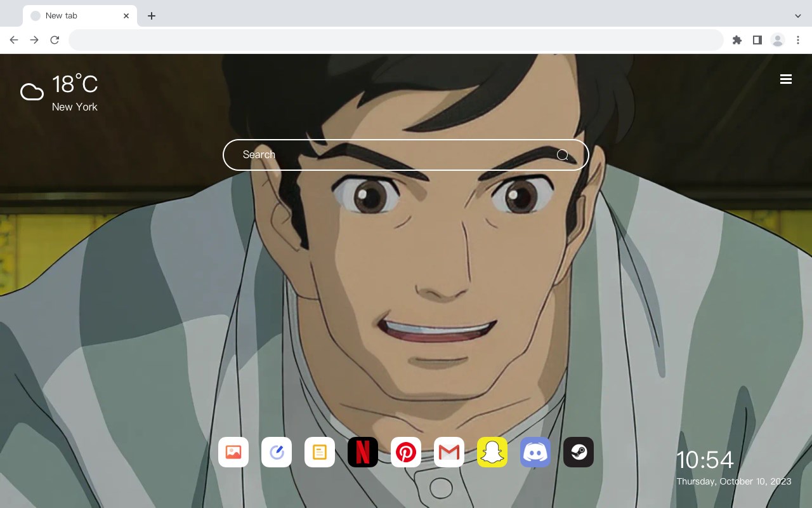
Task: Reload the current page
Action: 55,40
